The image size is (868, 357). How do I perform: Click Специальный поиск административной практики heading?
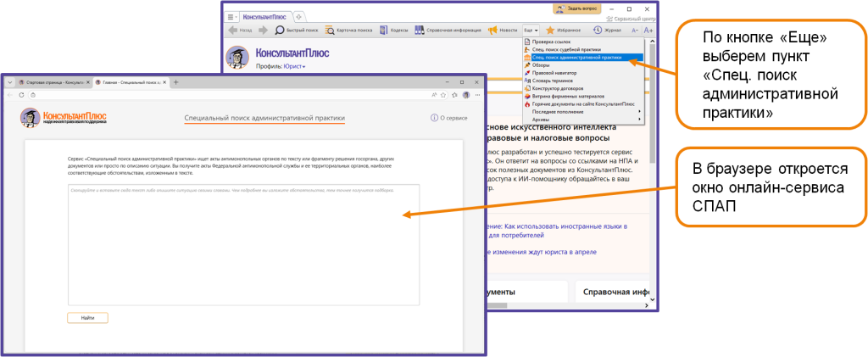(x=264, y=118)
